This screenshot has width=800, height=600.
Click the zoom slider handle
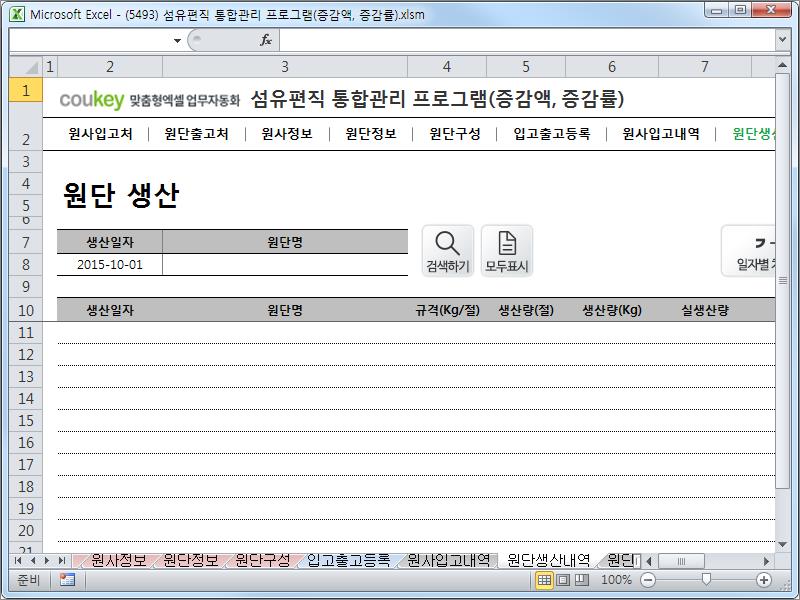coord(706,579)
